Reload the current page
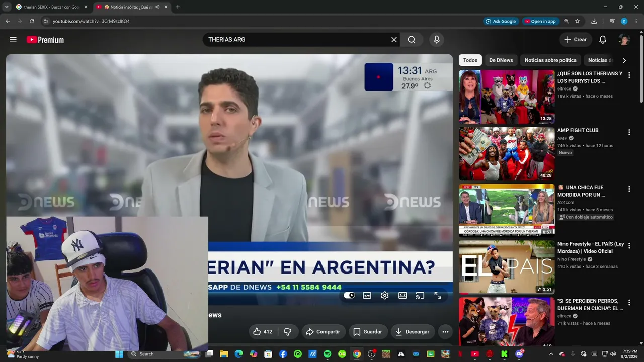Screen dimensions: 644x362 (x=32, y=21)
